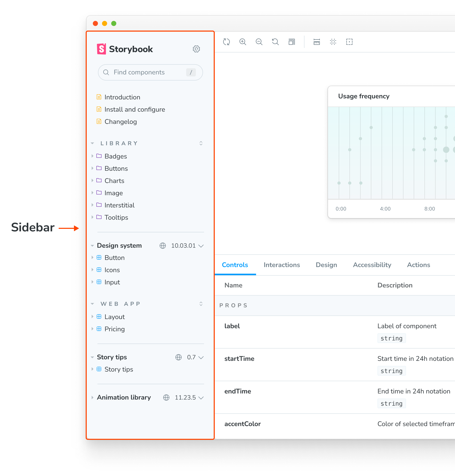The height and width of the screenshot is (476, 455).
Task: Change the background with toolbar icon
Action: (292, 42)
